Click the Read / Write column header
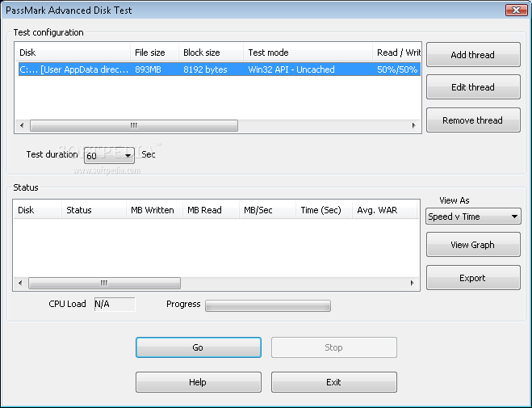532x408 pixels. (x=396, y=53)
